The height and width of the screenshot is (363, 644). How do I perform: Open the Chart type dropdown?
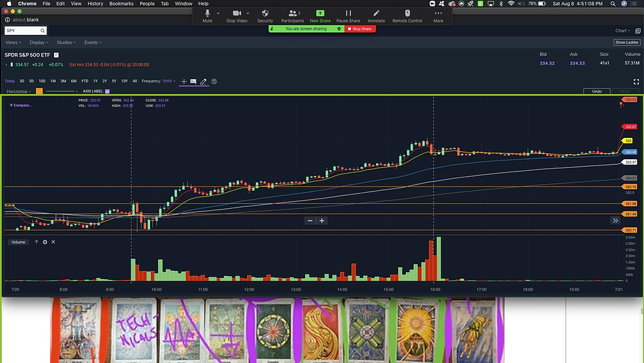622,31
